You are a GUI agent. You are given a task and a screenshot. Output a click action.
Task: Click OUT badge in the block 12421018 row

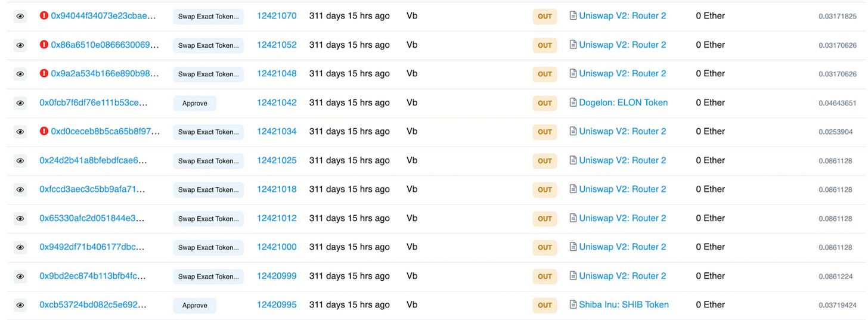click(545, 189)
